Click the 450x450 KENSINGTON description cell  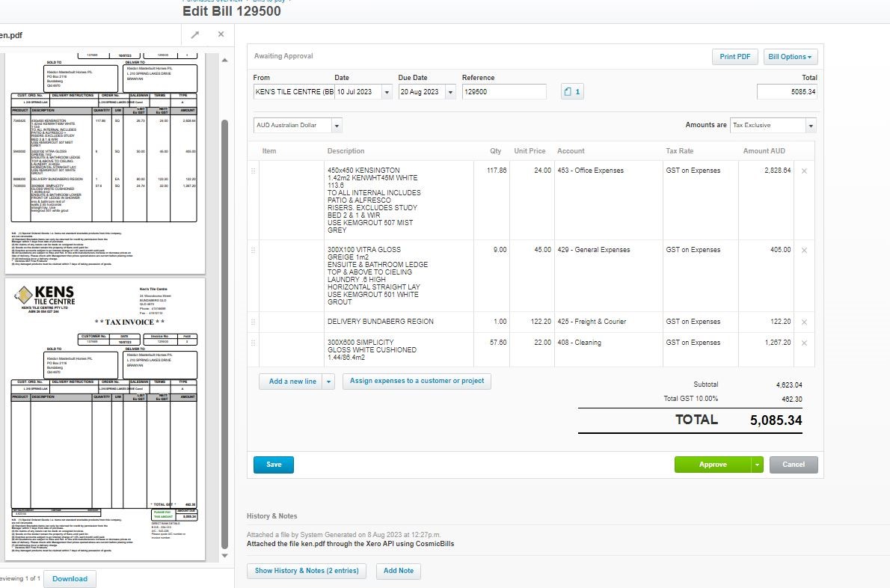click(x=399, y=200)
